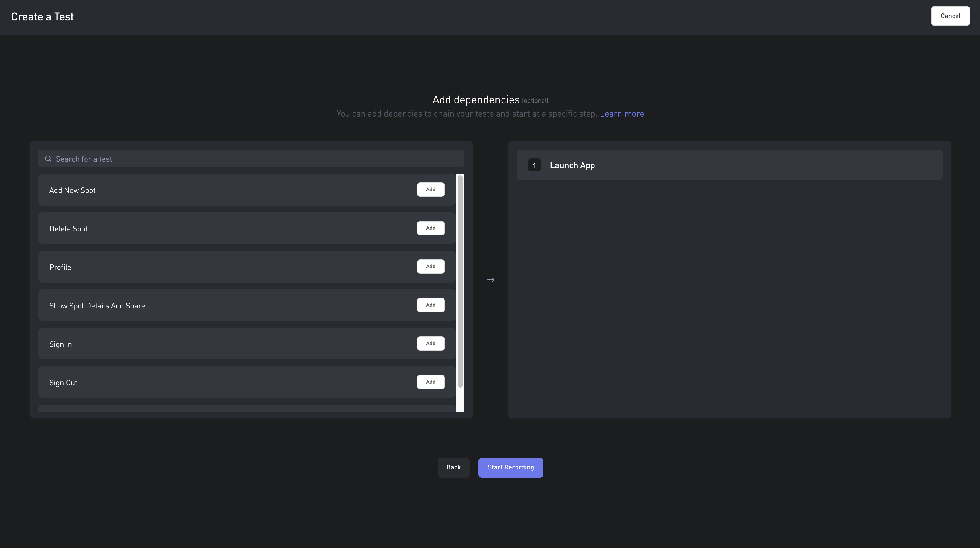Click the arrow between the panels
Viewport: 980px width, 548px height.
[490, 280]
